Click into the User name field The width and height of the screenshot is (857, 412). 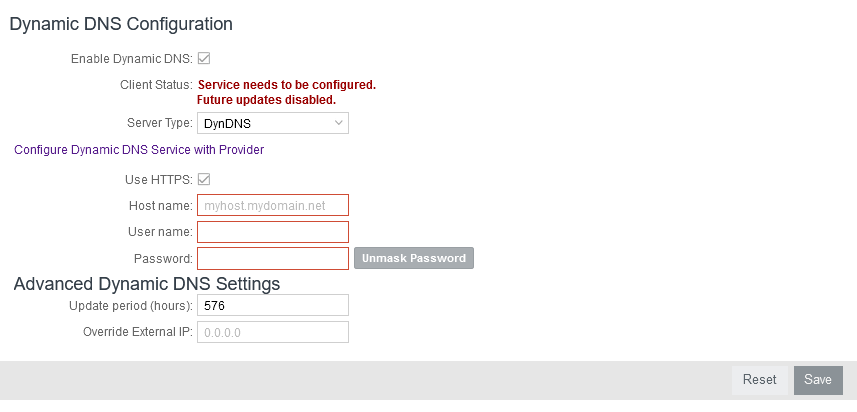click(273, 232)
